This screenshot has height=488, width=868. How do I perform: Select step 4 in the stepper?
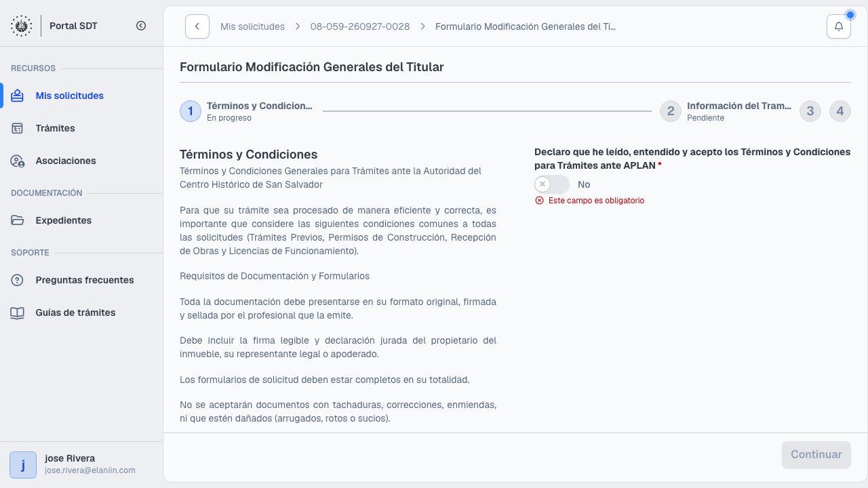(840, 111)
